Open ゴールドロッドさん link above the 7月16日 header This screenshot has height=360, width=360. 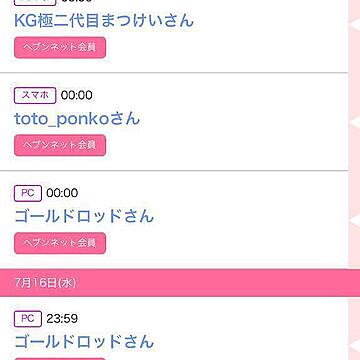pos(84,217)
